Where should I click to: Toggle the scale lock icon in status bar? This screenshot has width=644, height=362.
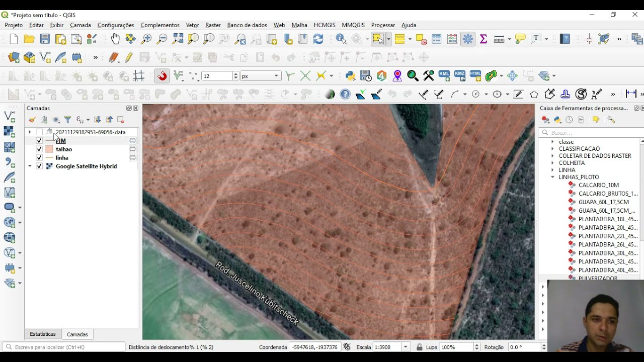(420, 347)
